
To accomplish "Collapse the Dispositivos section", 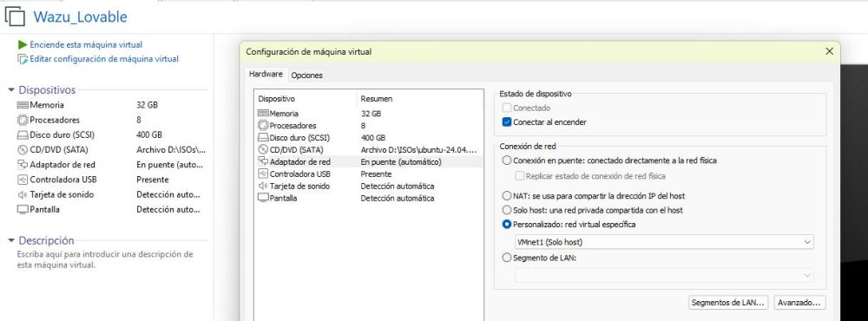I will 11,90.
